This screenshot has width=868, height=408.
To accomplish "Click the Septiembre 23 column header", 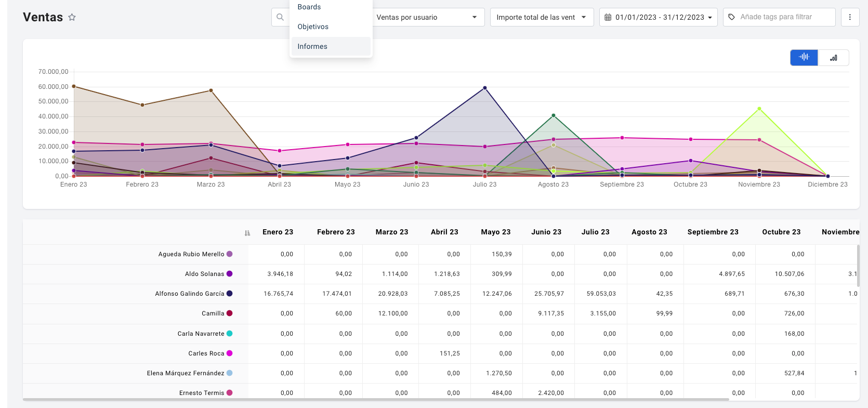I will (713, 232).
